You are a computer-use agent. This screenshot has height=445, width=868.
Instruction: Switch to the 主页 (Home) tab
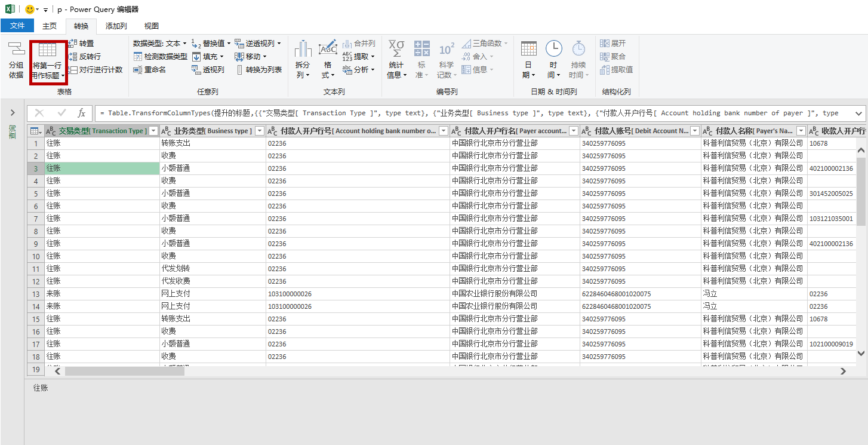click(x=50, y=26)
